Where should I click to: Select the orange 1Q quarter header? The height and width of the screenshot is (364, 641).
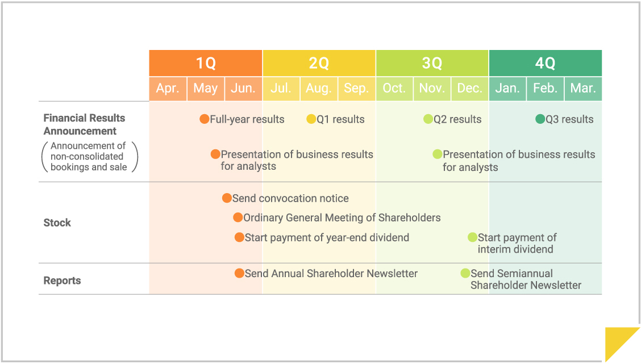(x=206, y=63)
